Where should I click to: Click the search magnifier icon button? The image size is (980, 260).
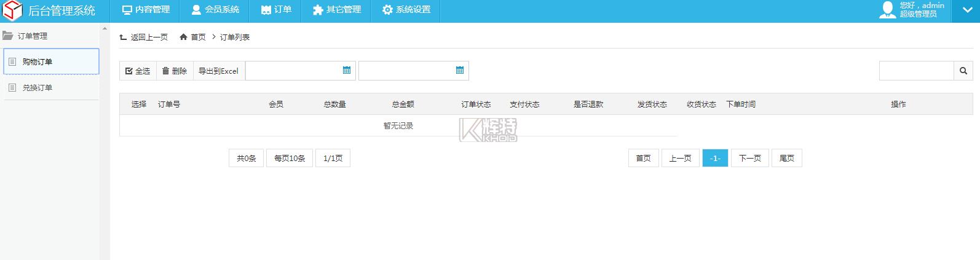tap(963, 71)
